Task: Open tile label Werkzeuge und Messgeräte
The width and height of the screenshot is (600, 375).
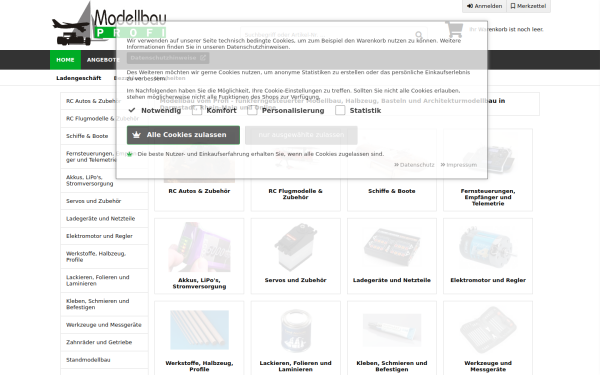Action: 488,366
